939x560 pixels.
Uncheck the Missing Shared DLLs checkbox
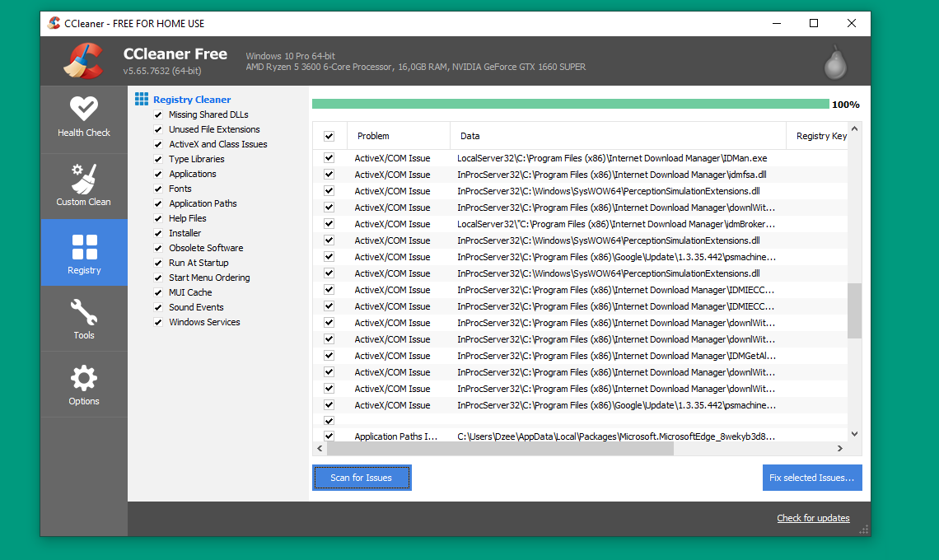click(x=158, y=114)
